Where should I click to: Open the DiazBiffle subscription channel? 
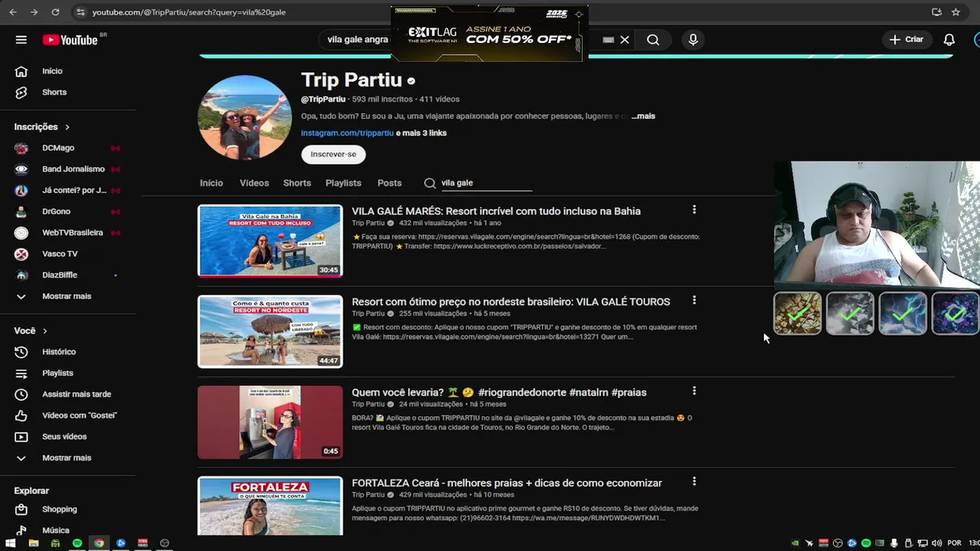tap(60, 275)
